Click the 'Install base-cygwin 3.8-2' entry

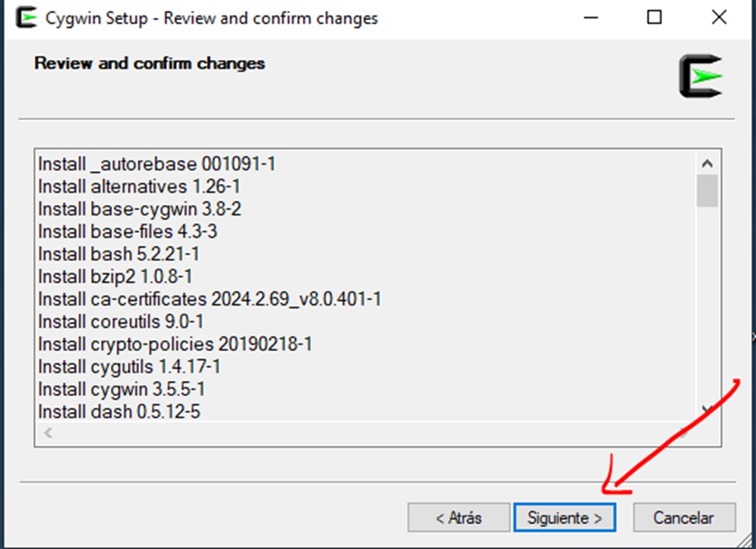[139, 209]
